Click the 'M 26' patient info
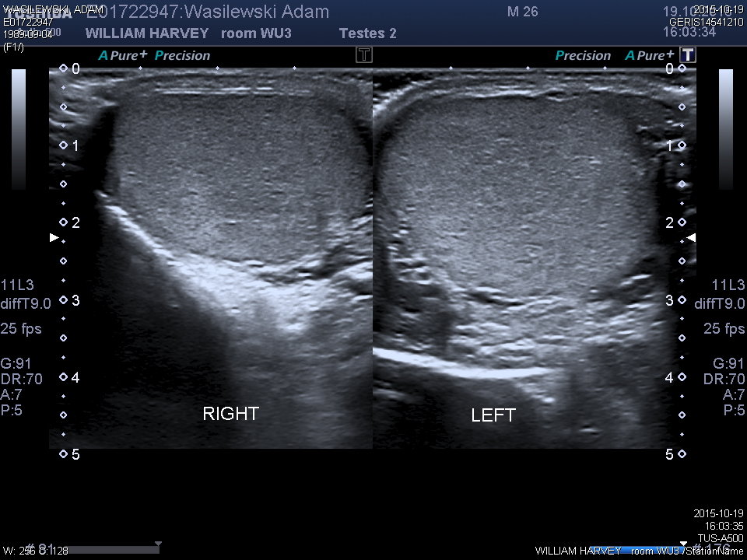 point(523,12)
